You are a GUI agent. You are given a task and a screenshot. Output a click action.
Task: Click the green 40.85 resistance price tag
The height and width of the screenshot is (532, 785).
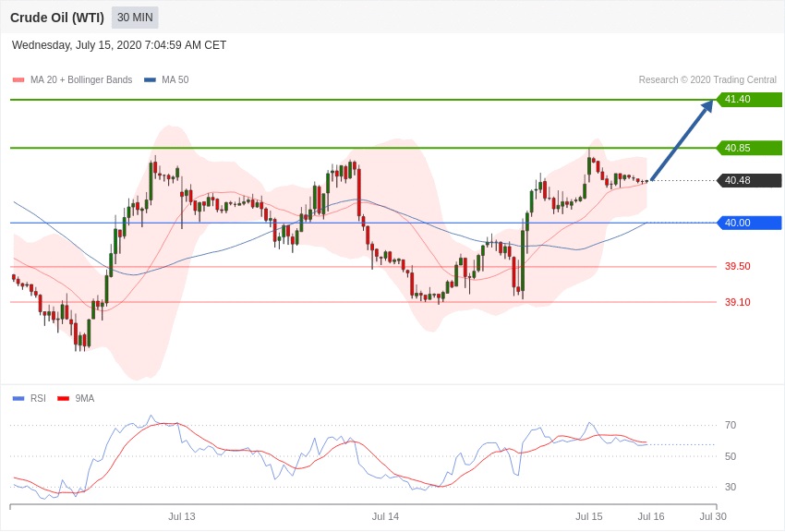[749, 148]
